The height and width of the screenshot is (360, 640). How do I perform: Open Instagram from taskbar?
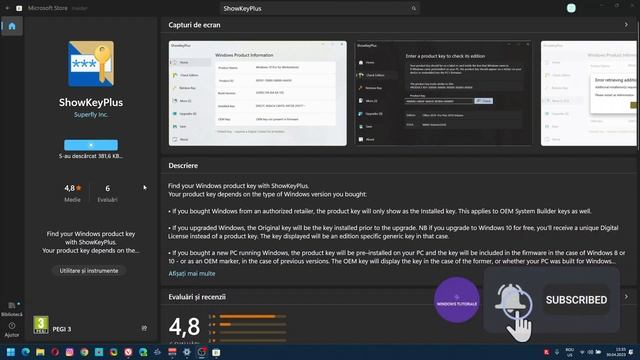70,352
